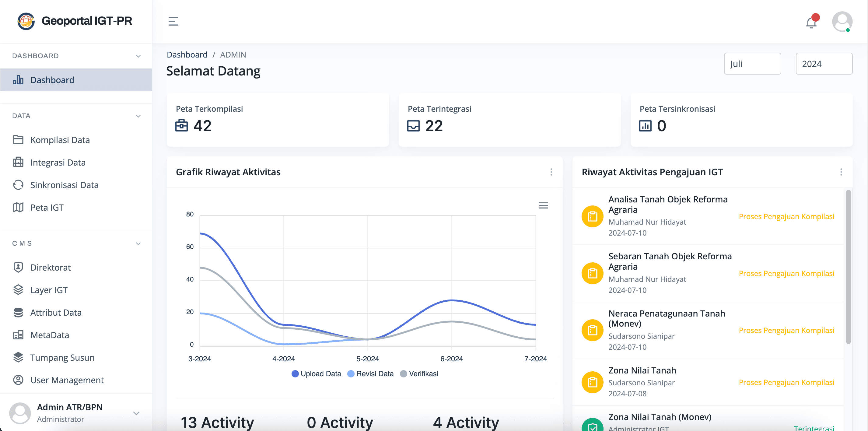Toggle Verifikasi series in legend

[x=419, y=374]
